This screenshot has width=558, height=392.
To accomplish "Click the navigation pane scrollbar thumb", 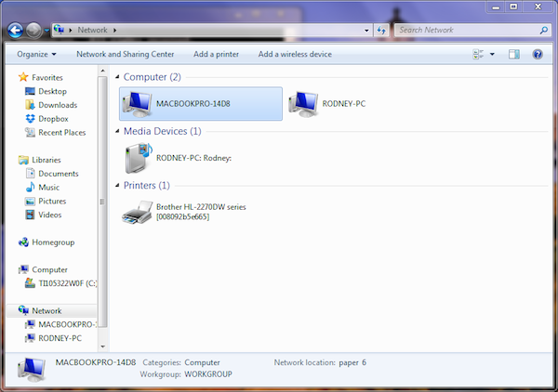I will [103, 202].
